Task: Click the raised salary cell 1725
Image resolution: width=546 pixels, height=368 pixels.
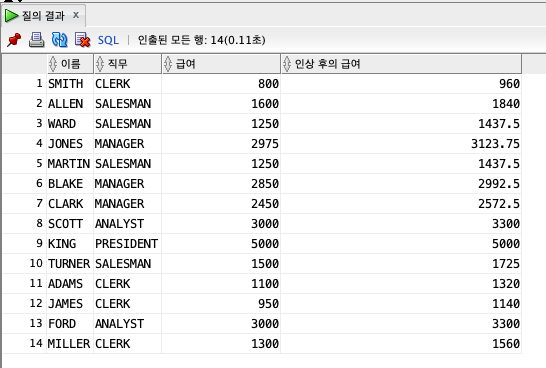Action: click(401, 264)
